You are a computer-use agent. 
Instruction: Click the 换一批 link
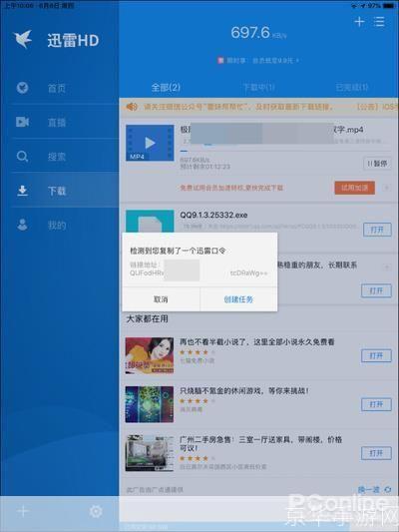[368, 490]
